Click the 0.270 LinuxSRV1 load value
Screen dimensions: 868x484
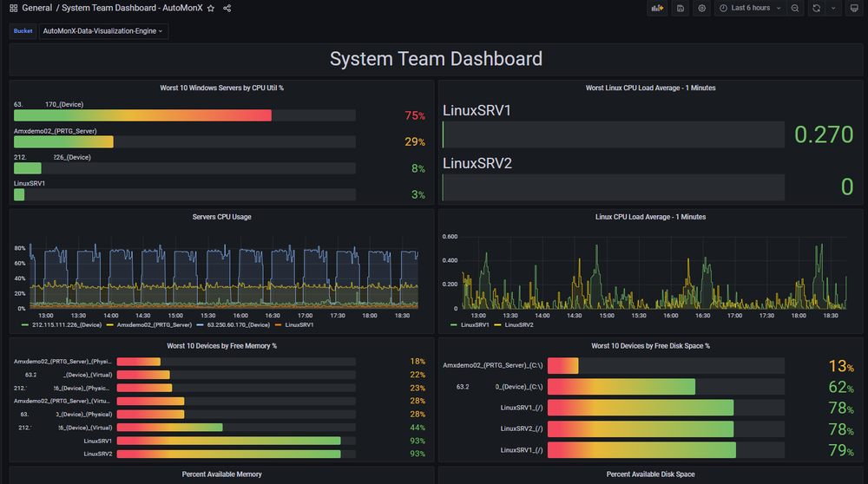[x=824, y=134]
